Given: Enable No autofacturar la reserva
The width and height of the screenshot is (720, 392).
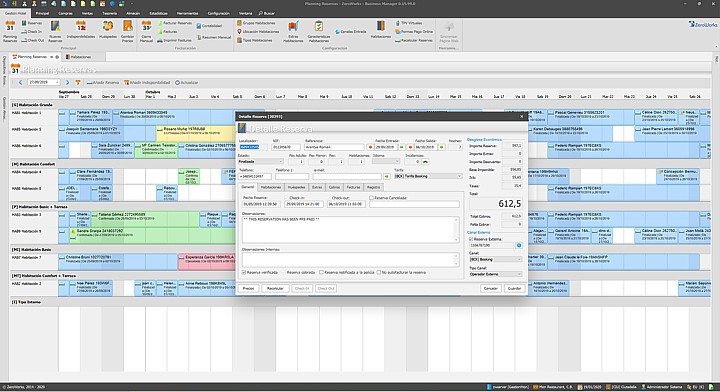Looking at the screenshot, I should (379, 272).
